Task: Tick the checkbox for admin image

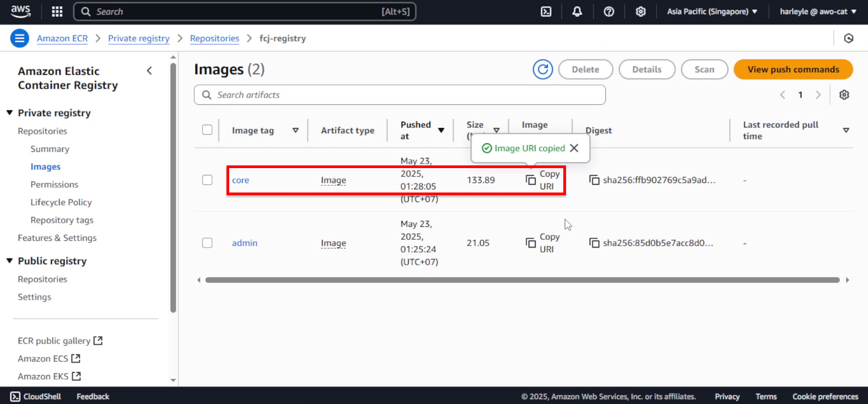Action: click(207, 243)
